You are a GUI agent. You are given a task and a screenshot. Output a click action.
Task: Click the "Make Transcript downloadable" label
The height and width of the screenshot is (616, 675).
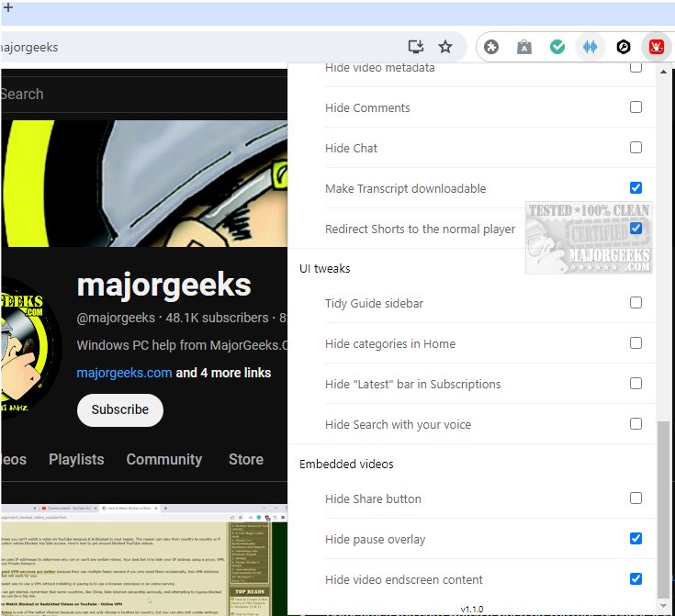(x=406, y=188)
